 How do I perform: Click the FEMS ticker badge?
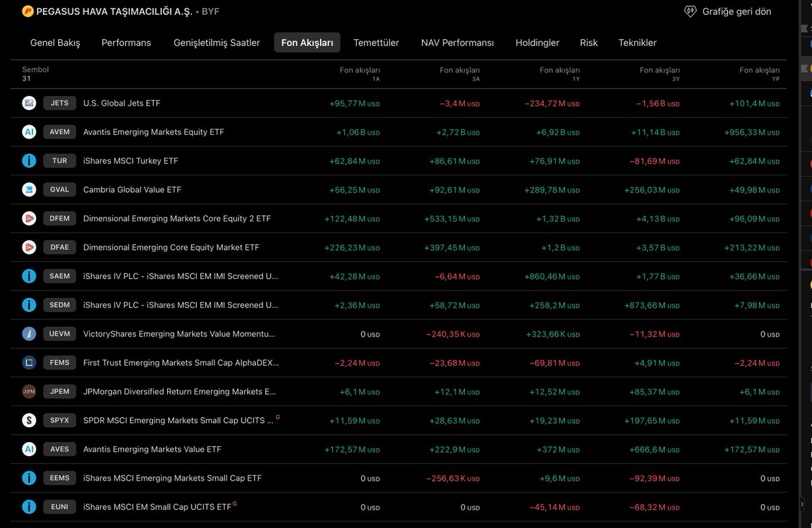tap(60, 363)
